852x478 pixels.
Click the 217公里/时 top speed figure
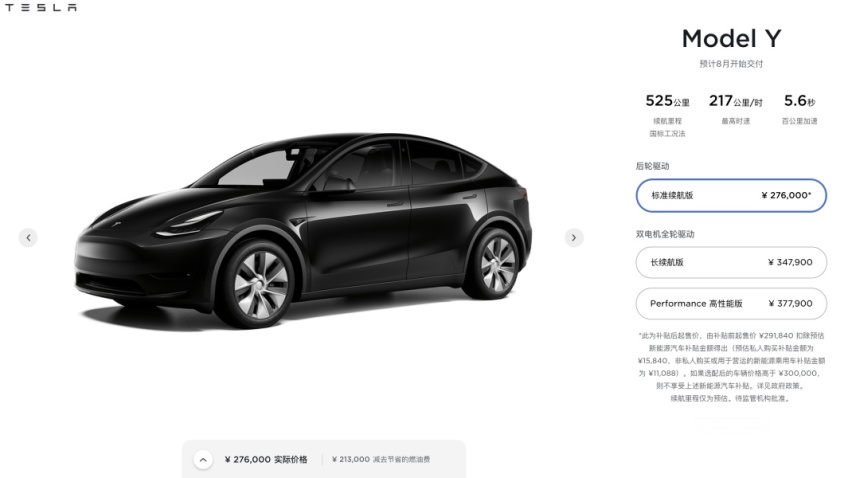pyautogui.click(x=735, y=101)
